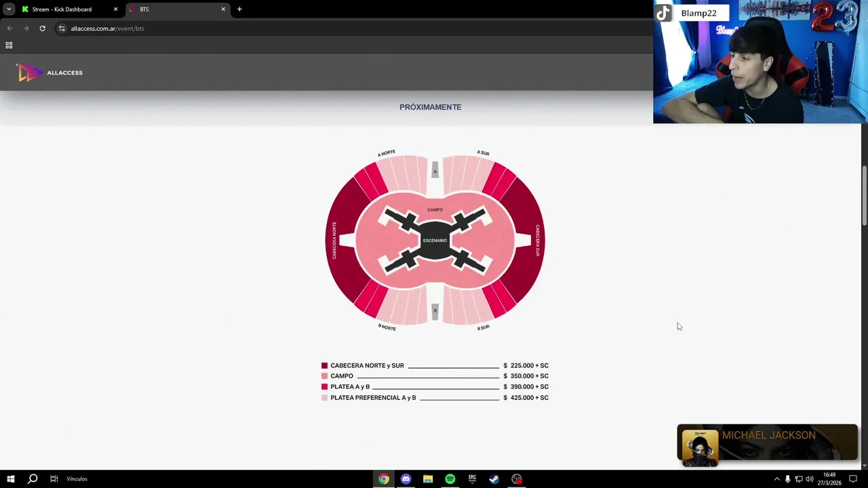Viewport: 868px width, 488px height.
Task: Open Windows taskbar search
Action: pos(32,479)
